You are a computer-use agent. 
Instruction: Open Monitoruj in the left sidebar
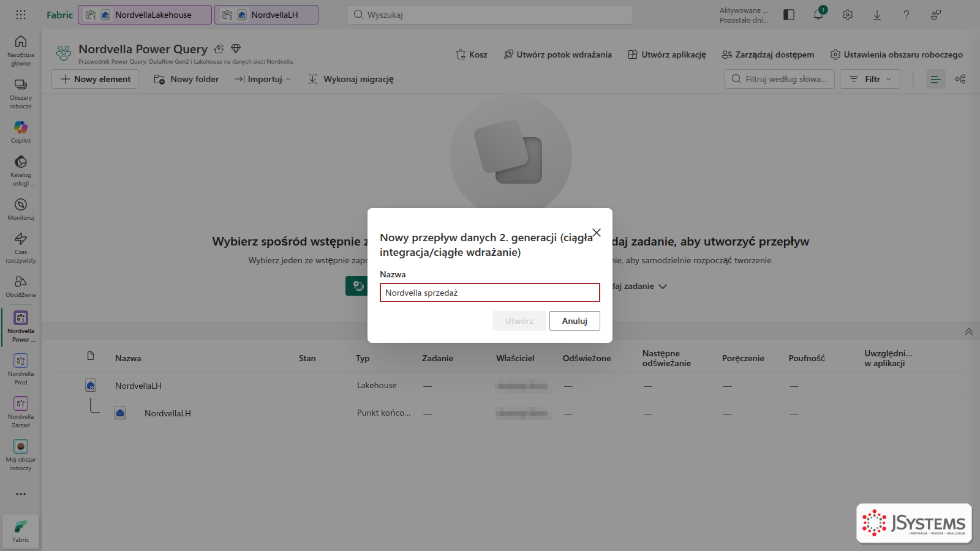pyautogui.click(x=21, y=209)
